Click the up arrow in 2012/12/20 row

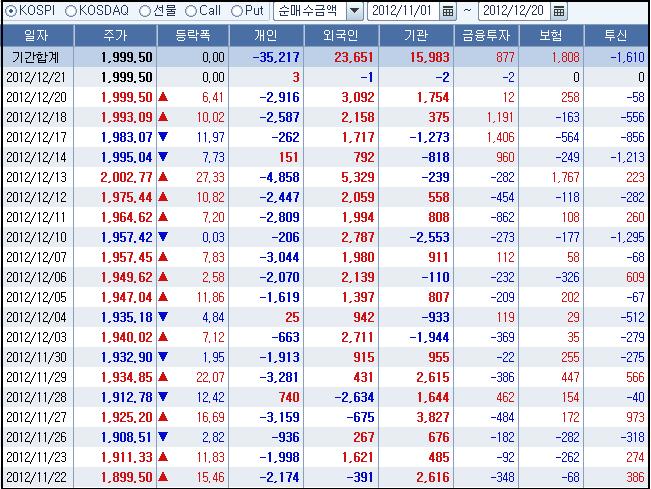[163, 97]
